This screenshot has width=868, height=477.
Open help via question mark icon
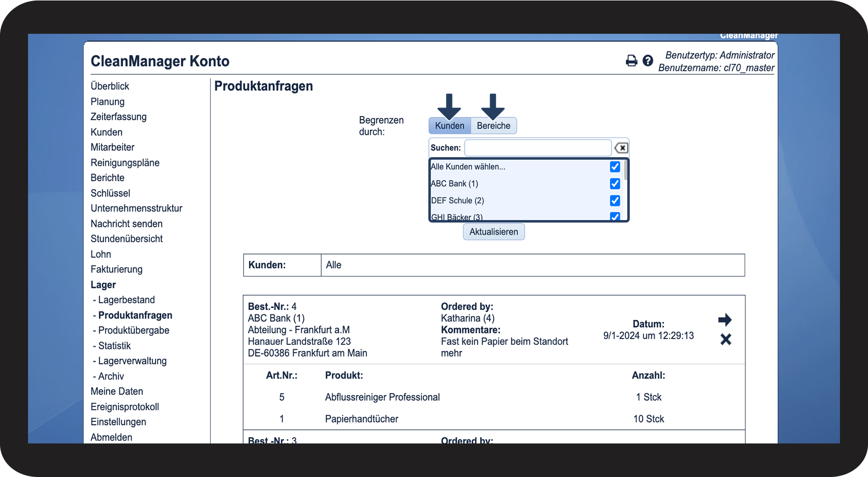click(x=648, y=60)
